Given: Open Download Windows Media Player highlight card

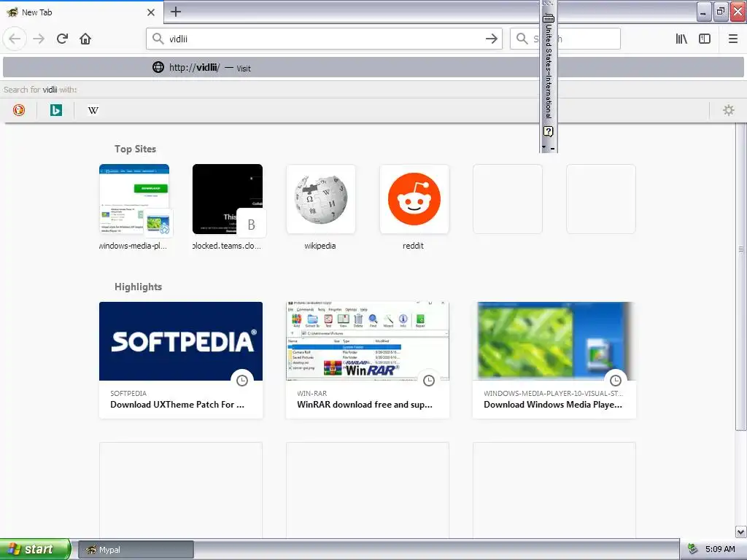Looking at the screenshot, I should click(x=554, y=360).
